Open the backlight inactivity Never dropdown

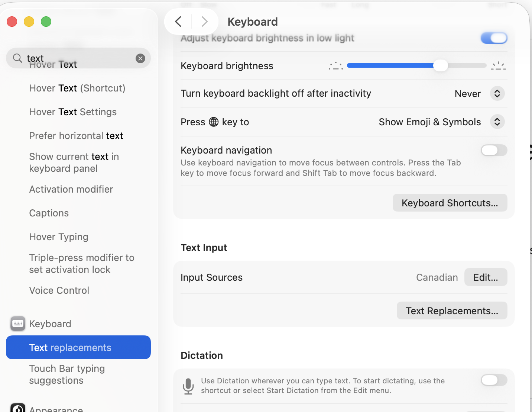point(497,93)
